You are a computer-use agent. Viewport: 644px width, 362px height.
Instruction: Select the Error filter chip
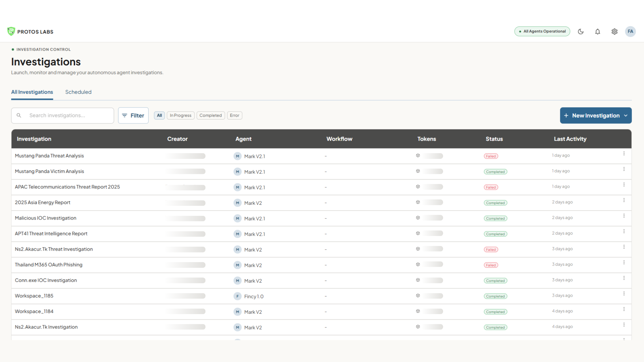(x=234, y=115)
